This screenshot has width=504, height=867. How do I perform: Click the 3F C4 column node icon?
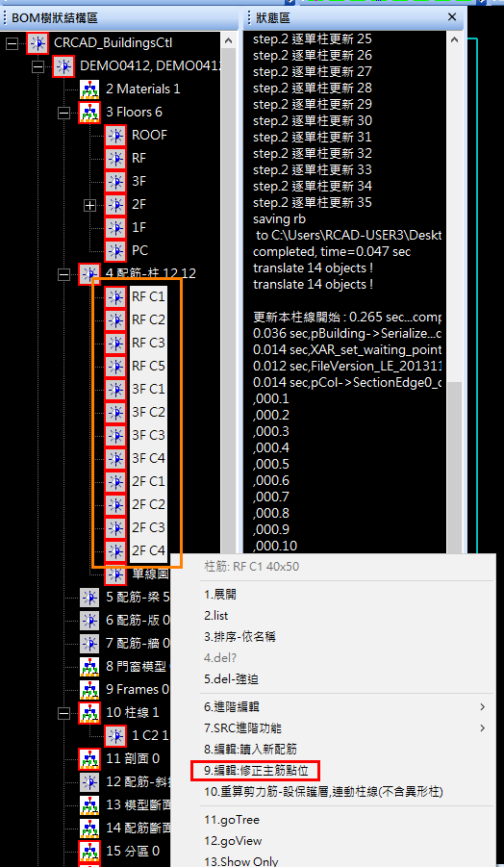[115, 458]
